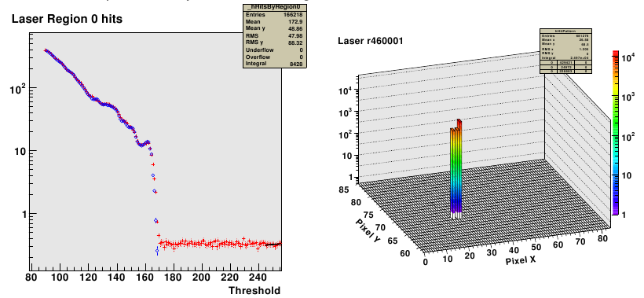Click Pixel X tick label 20
The image size is (644, 298).
tap(470, 256)
